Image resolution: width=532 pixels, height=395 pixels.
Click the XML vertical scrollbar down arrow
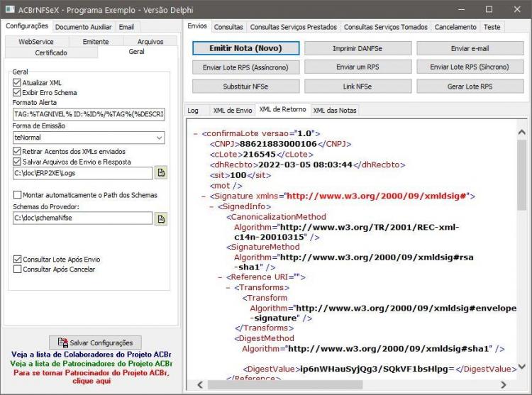(x=522, y=366)
